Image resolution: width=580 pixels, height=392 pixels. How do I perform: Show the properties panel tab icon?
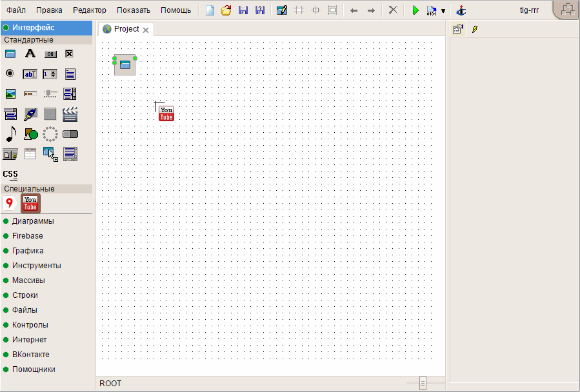coord(458,29)
